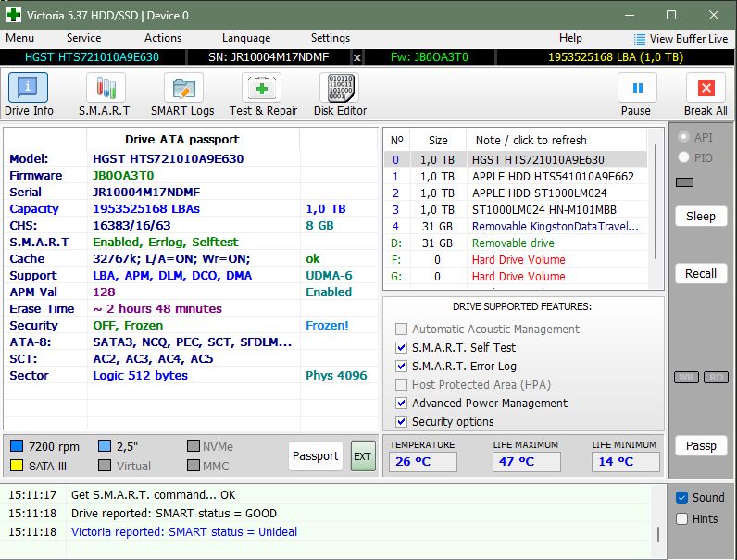Click the Passp button

[x=701, y=445]
